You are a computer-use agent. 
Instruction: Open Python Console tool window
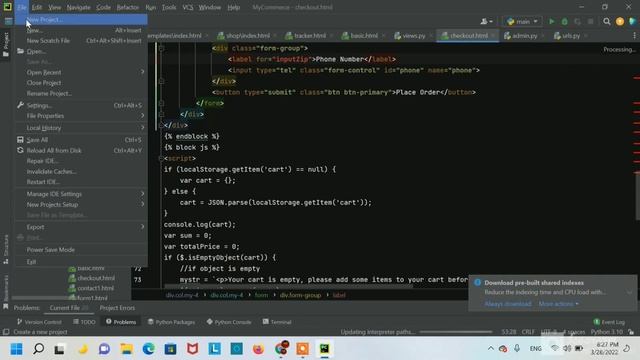pyautogui.click(x=229, y=322)
